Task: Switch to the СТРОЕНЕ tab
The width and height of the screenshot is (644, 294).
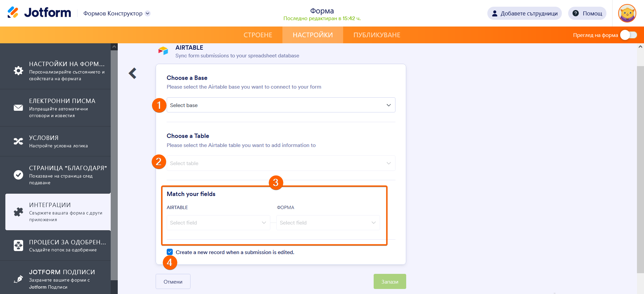Action: pos(258,35)
